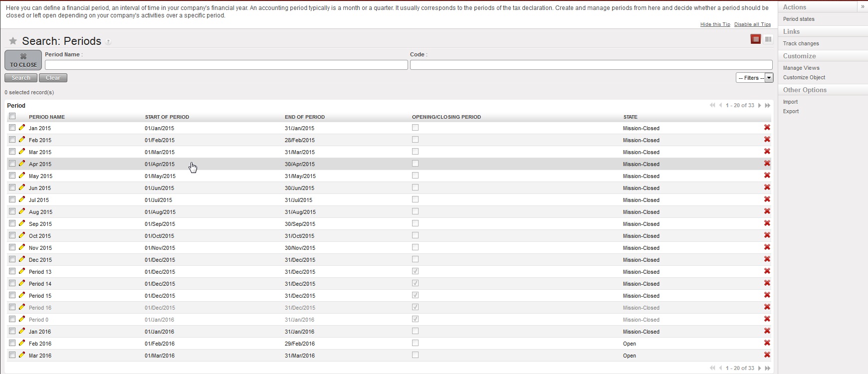Delete the Feb 2015 period with red X
The height and width of the screenshot is (374, 868).
tap(767, 140)
